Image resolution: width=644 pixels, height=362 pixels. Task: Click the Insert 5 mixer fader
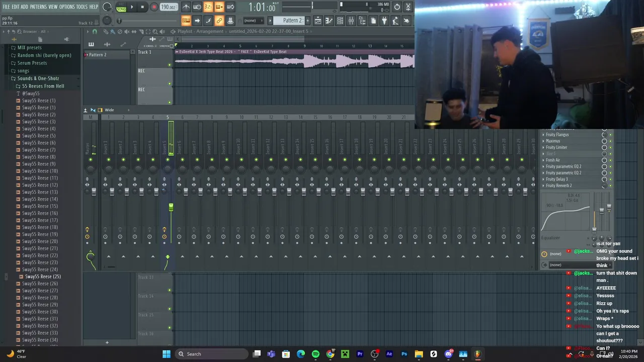[x=171, y=207]
